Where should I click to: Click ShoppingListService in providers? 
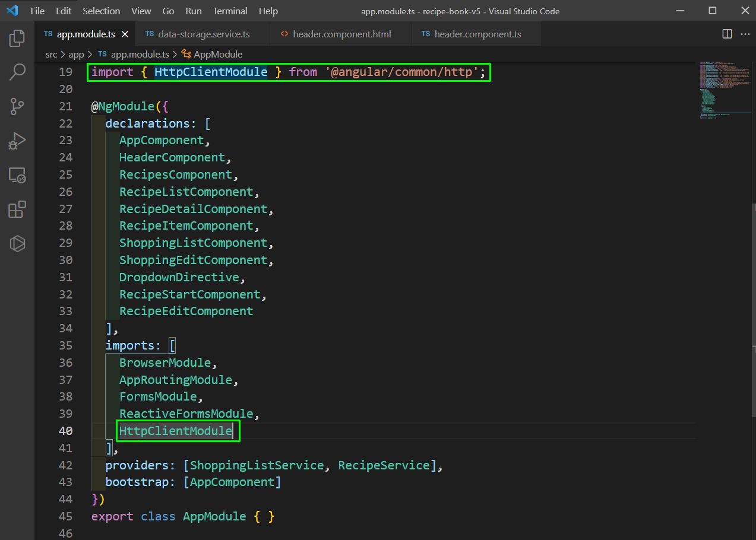[x=257, y=465]
